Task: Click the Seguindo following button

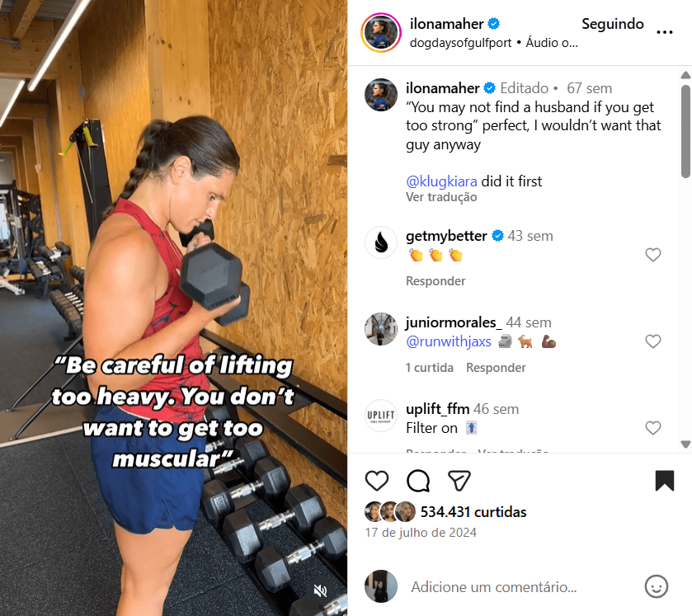Action: (613, 24)
